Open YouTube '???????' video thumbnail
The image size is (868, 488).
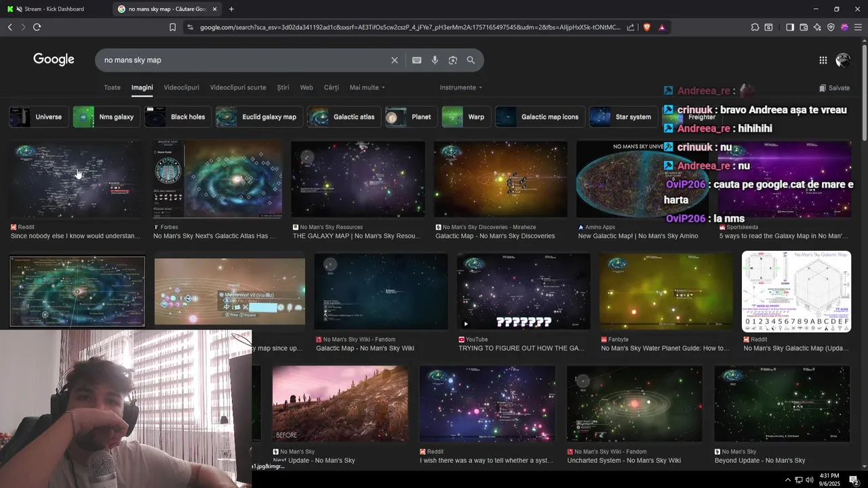click(x=524, y=291)
